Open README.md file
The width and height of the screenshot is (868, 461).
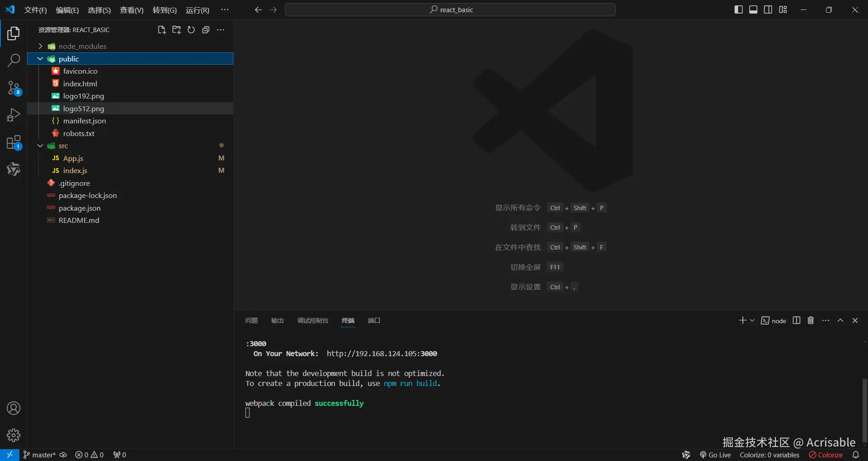click(130, 220)
